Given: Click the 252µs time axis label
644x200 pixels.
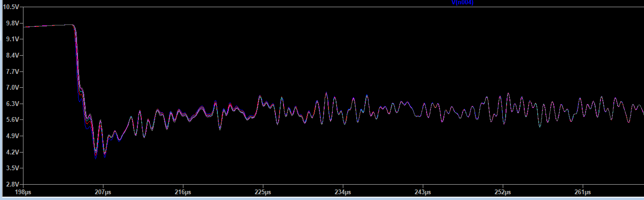Looking at the screenshot, I should (503, 192).
